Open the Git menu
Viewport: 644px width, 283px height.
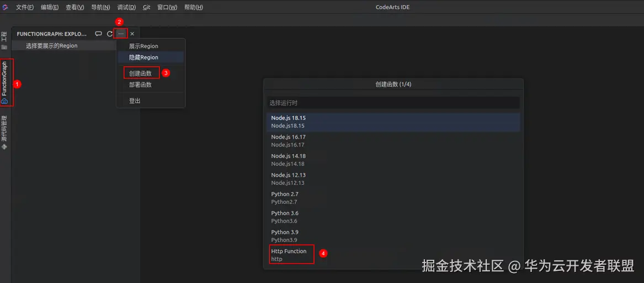tap(147, 7)
